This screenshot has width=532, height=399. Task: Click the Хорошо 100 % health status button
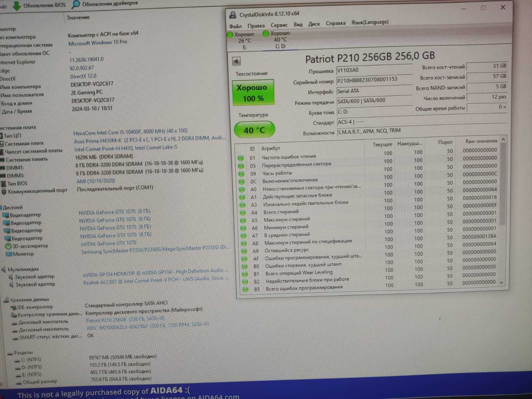pos(253,93)
